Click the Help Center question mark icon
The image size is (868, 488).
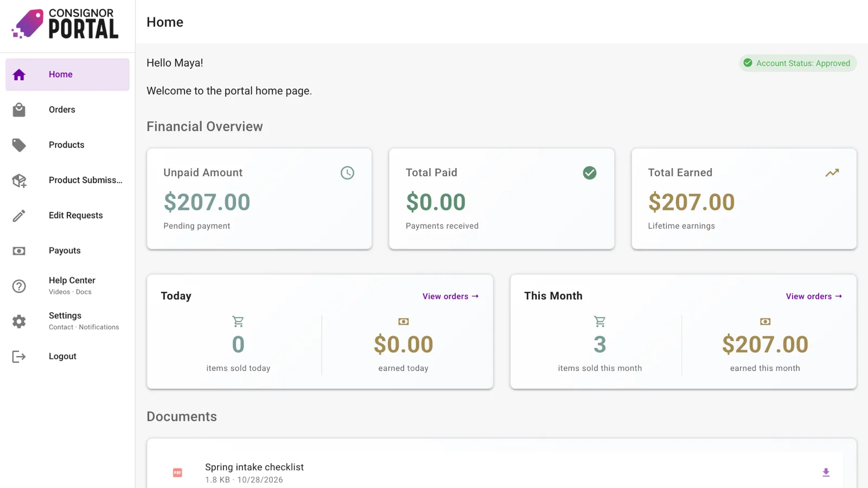[x=19, y=286]
